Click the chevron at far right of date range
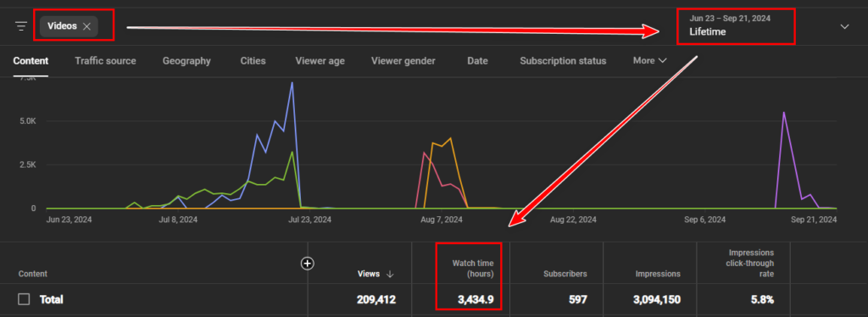The image size is (868, 317). (844, 26)
